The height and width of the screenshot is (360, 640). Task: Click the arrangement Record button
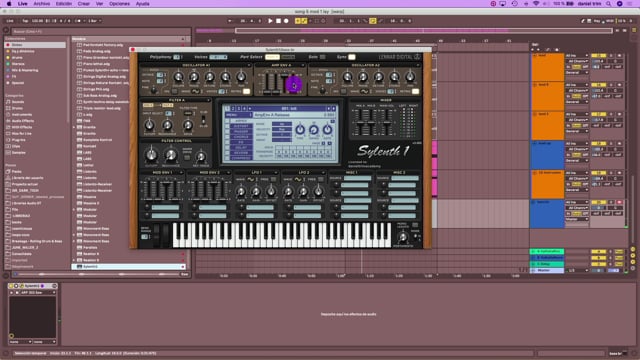pos(286,21)
